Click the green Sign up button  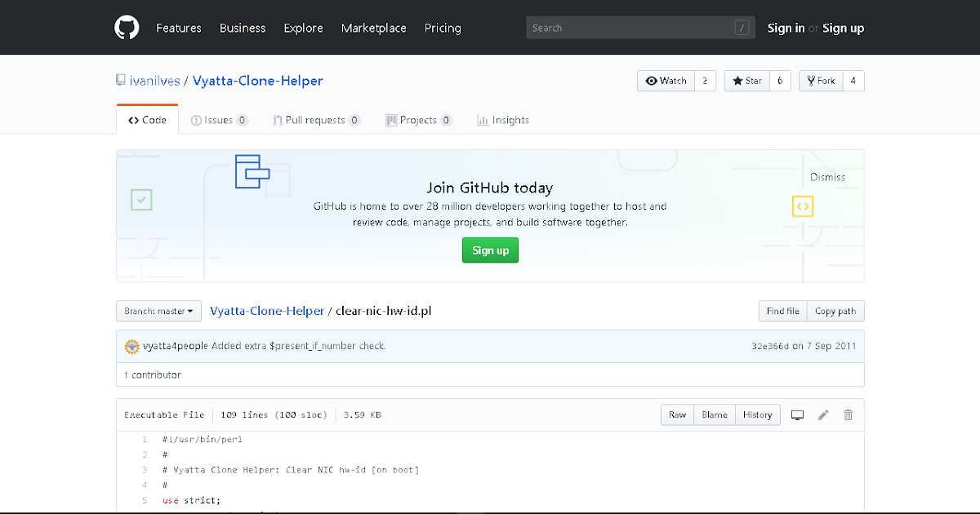[490, 250]
